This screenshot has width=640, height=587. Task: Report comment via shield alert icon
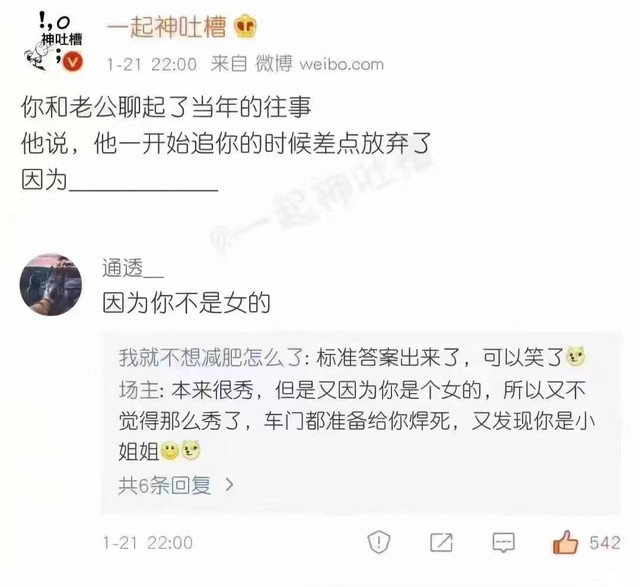point(379,543)
